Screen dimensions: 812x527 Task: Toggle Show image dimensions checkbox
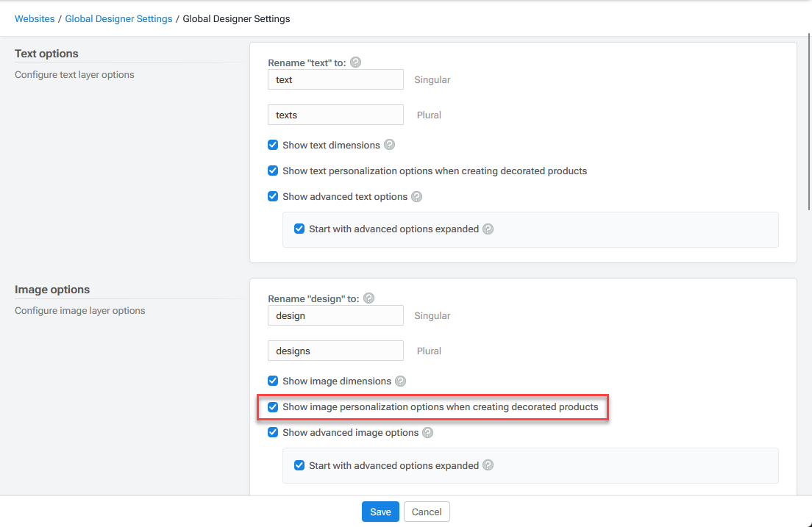[x=273, y=381]
